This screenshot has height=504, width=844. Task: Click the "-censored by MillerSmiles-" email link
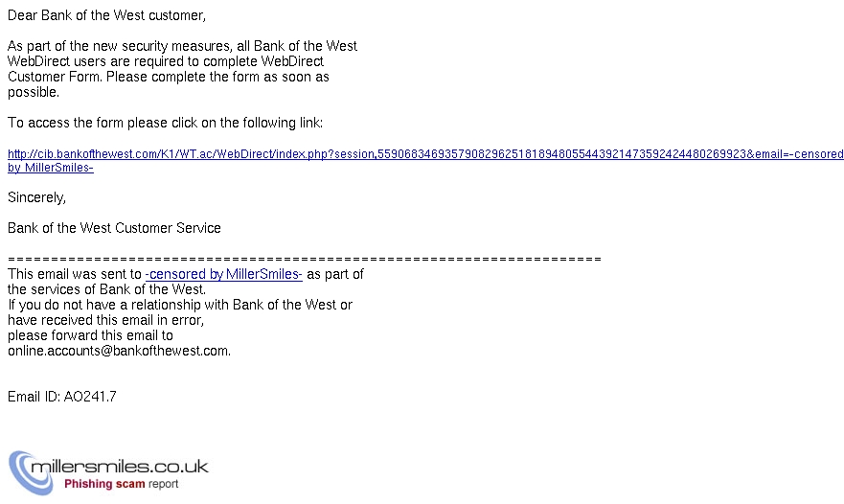pos(224,274)
